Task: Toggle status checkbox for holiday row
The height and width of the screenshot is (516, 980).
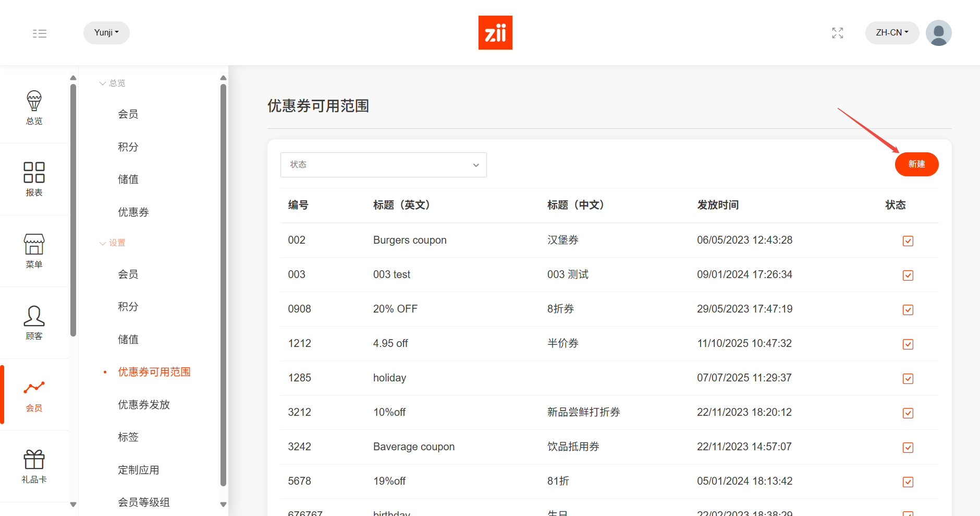Action: pyautogui.click(x=908, y=378)
